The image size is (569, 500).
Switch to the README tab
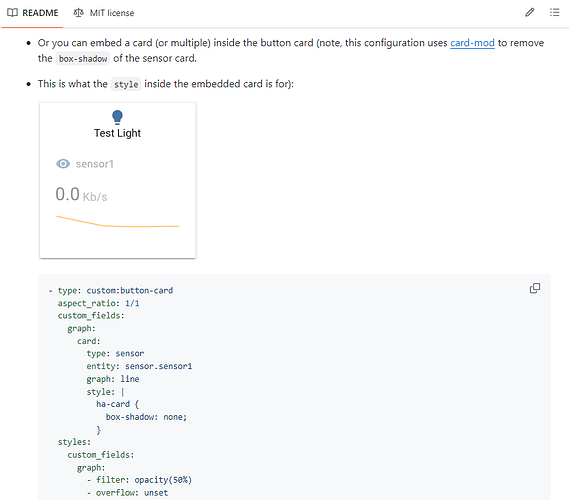coord(33,13)
